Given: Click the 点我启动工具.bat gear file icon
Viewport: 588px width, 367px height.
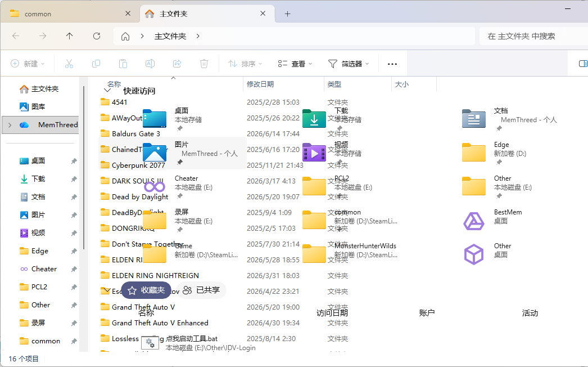Looking at the screenshot, I should pyautogui.click(x=150, y=343).
